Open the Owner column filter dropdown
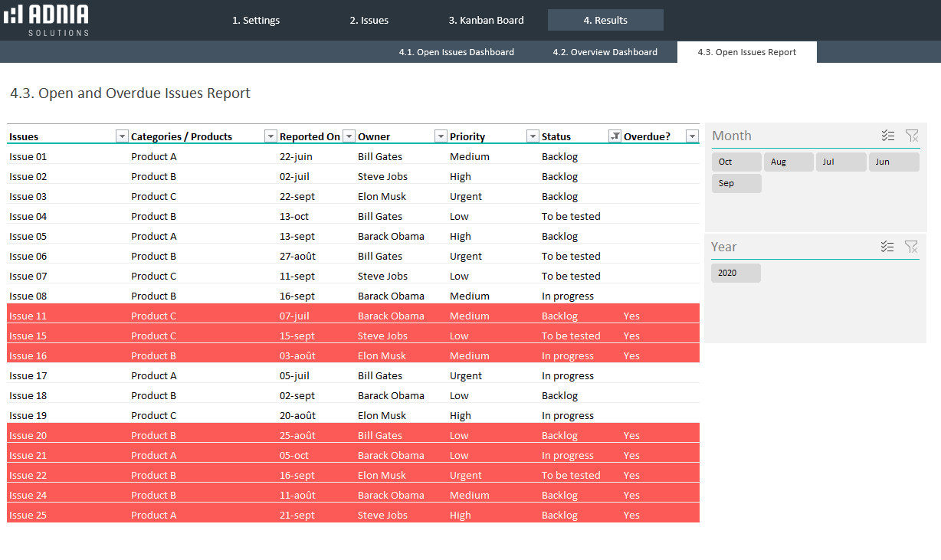The height and width of the screenshot is (560, 941). tap(441, 136)
